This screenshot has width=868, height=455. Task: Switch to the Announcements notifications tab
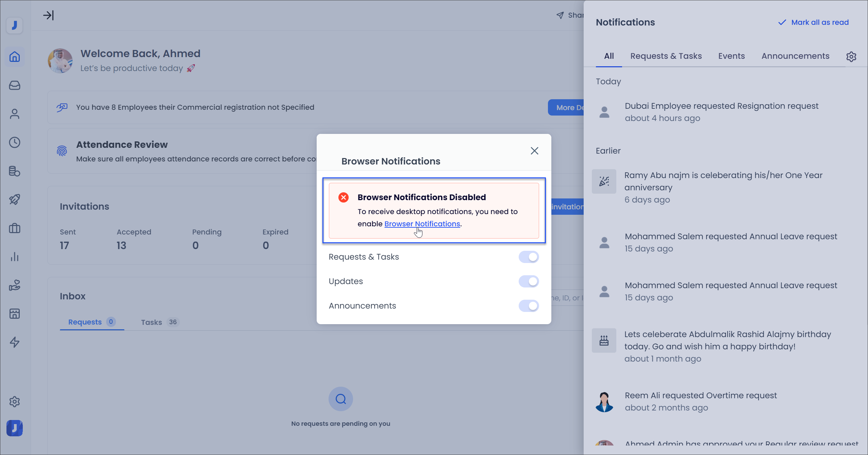(x=795, y=56)
